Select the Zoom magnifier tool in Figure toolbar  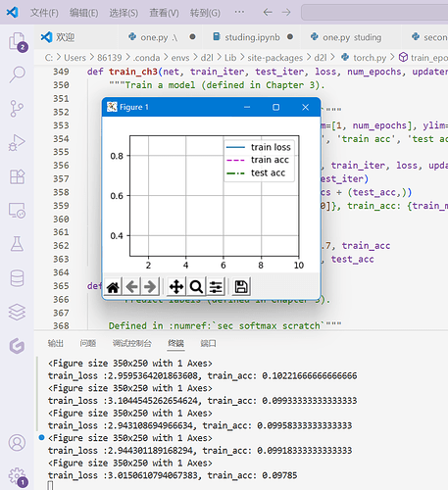pos(196,287)
